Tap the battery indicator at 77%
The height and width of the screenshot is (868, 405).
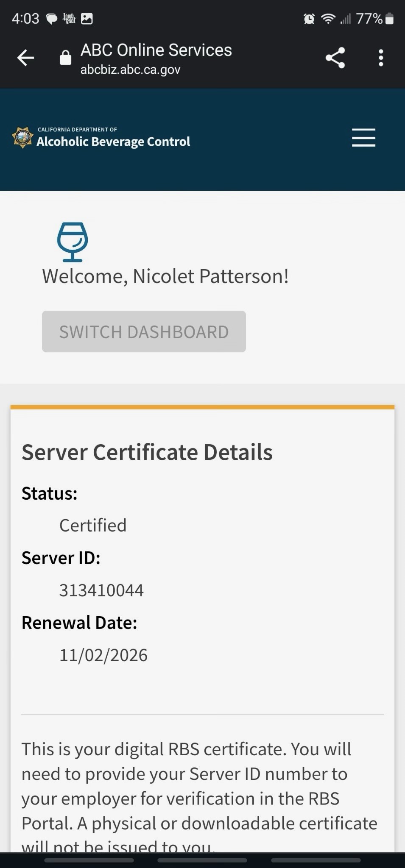click(x=389, y=19)
